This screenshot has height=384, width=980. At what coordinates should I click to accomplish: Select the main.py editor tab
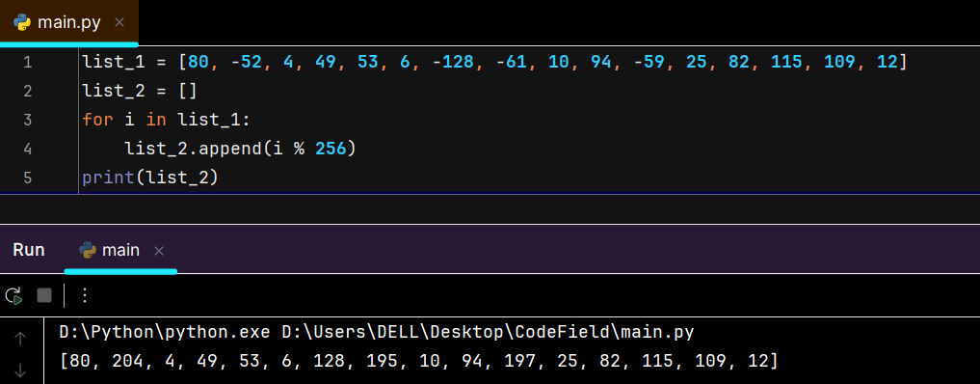coord(68,22)
